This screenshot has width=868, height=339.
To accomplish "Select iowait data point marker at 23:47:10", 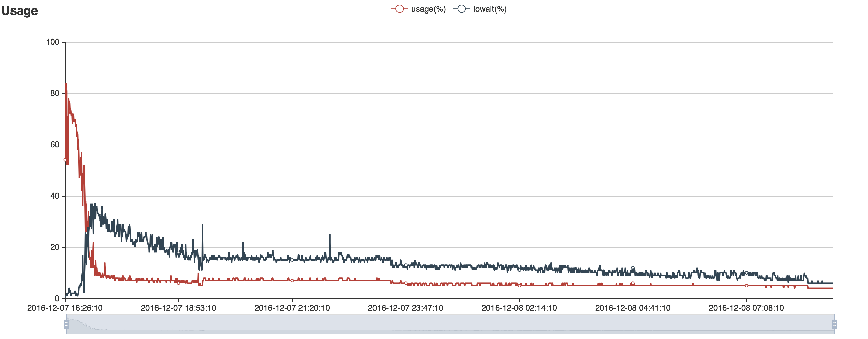I will pos(406,265).
